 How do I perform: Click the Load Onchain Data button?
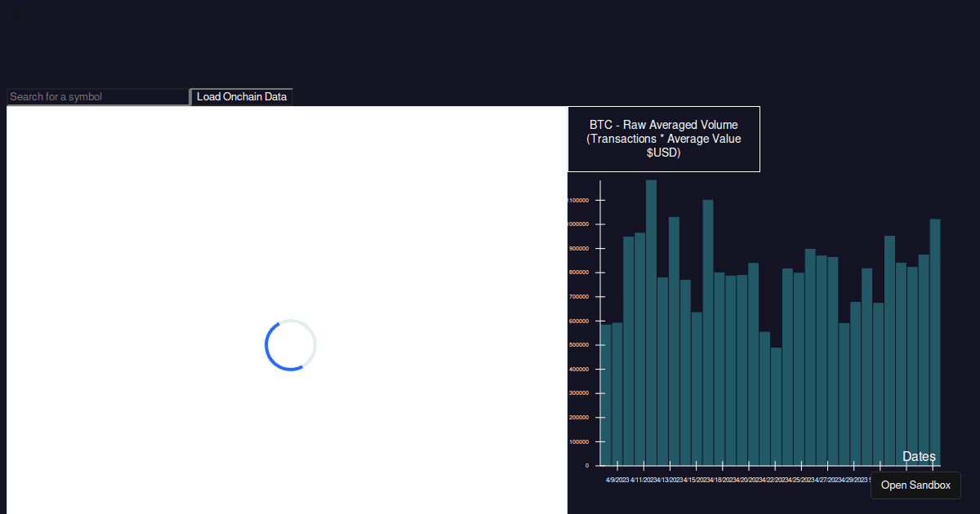[x=242, y=97]
